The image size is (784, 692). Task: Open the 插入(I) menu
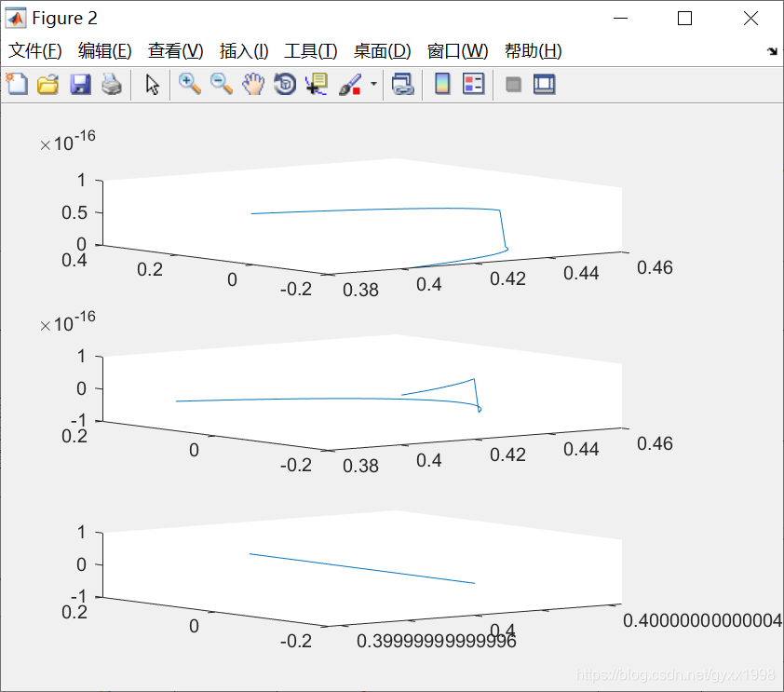pyautogui.click(x=244, y=50)
